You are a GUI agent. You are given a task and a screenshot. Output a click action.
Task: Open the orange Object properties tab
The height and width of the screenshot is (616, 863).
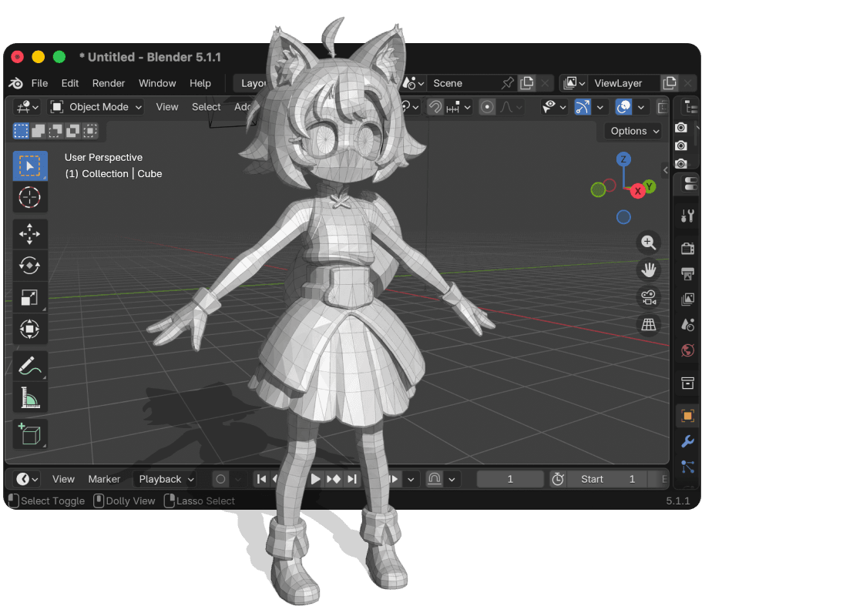pyautogui.click(x=687, y=416)
